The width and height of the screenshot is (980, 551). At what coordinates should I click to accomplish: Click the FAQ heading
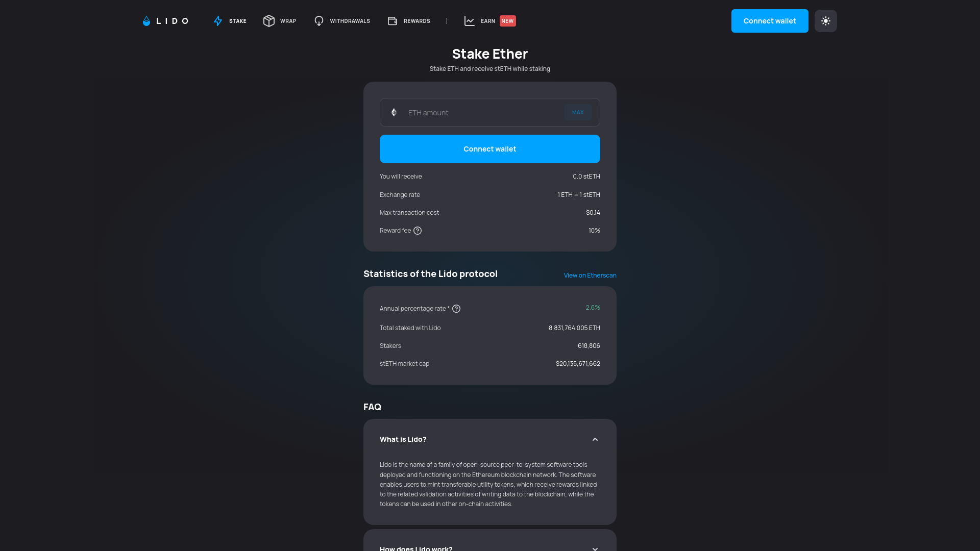coord(372,407)
